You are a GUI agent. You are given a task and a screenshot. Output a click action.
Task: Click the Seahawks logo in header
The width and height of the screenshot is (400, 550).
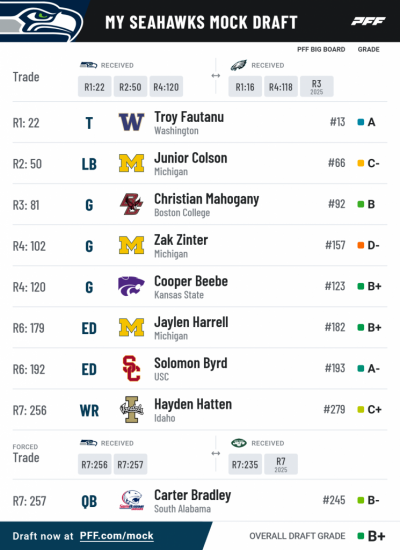click(41, 21)
